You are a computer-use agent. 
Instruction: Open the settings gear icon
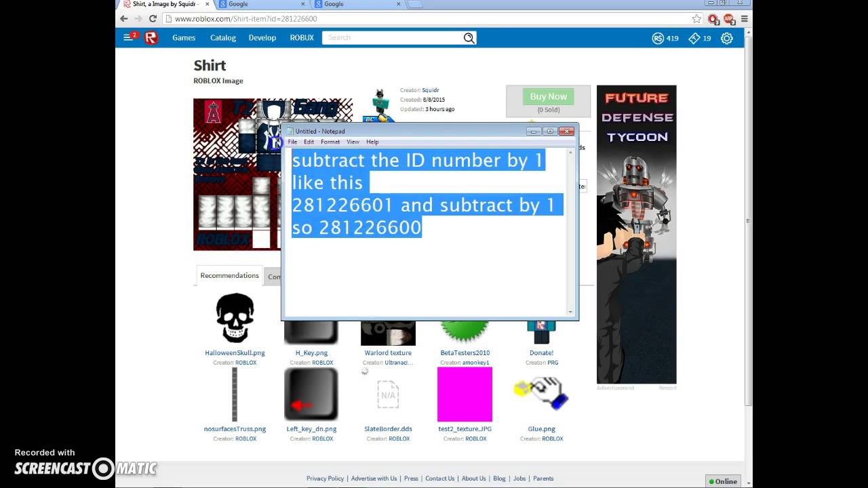point(727,38)
